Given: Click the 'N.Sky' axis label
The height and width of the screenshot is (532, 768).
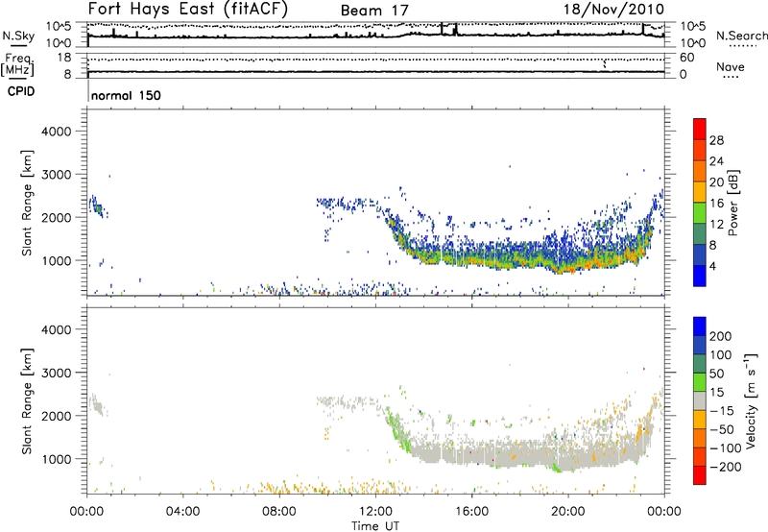Looking at the screenshot, I should tap(18, 36).
